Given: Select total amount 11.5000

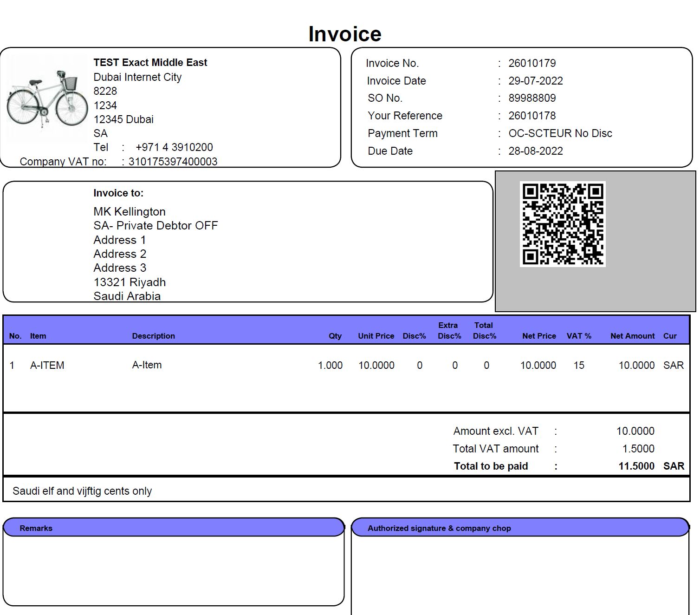Looking at the screenshot, I should click(636, 466).
